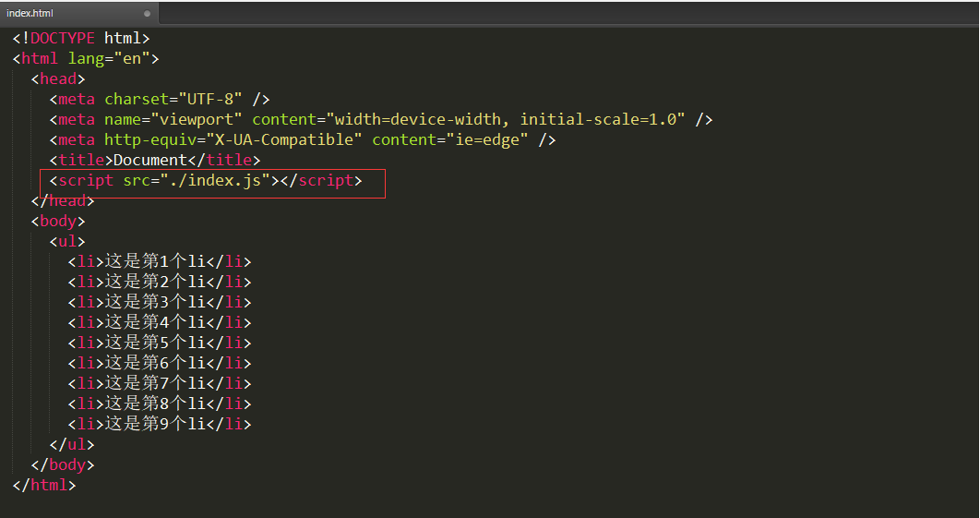The width and height of the screenshot is (980, 518).
Task: Click the li line 这是第1个li
Action: (160, 261)
